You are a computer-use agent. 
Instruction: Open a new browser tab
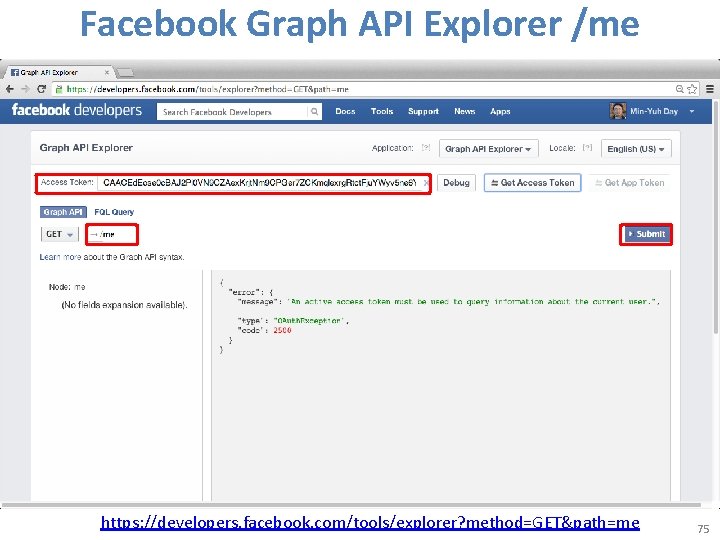pyautogui.click(x=124, y=73)
